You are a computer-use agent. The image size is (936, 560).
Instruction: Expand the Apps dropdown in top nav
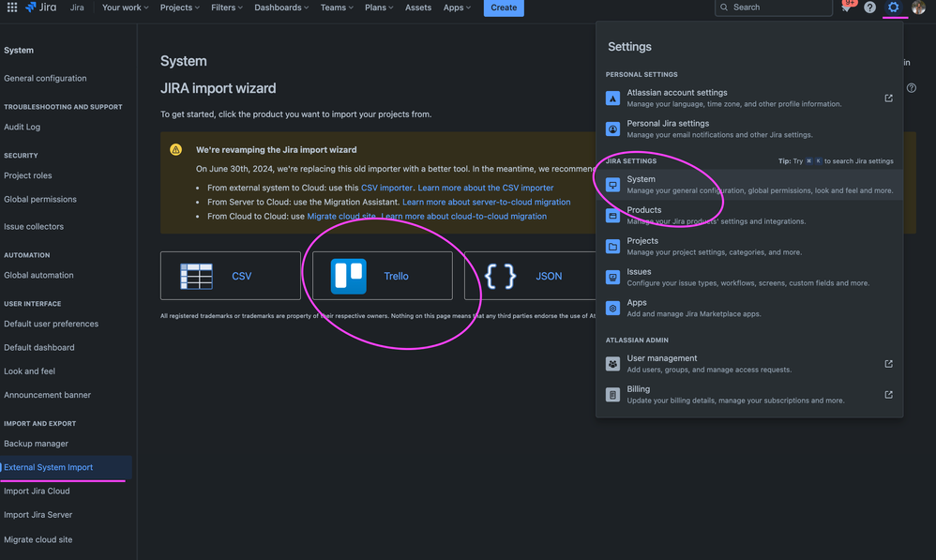click(x=457, y=8)
